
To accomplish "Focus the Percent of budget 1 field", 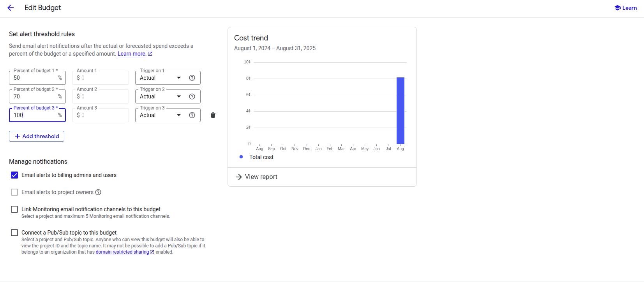I will click(x=34, y=78).
